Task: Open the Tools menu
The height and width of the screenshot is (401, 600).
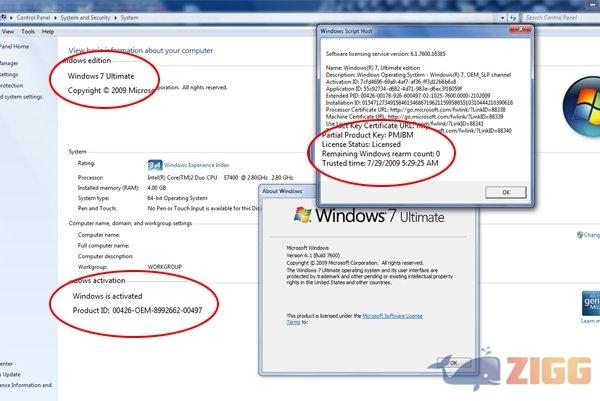Action: [x=28, y=32]
